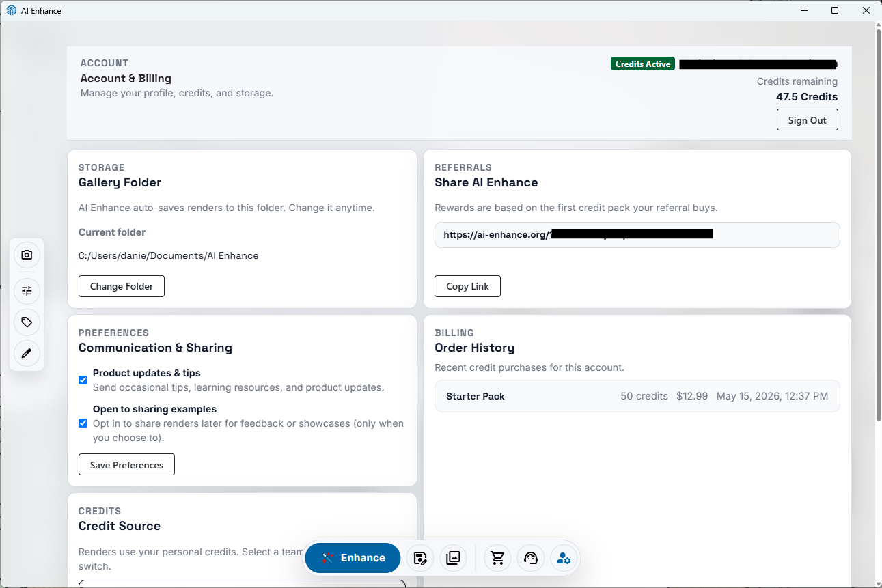Click Save Preferences button
The image size is (882, 588).
point(126,465)
